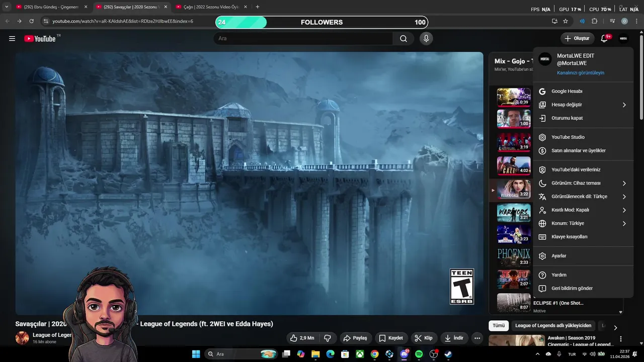Click the Windows taskbar search box
The image size is (644, 362).
(242, 354)
